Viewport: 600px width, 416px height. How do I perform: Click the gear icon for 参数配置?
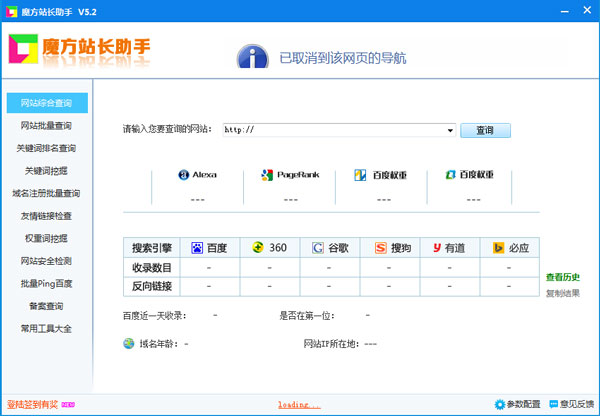[499, 405]
